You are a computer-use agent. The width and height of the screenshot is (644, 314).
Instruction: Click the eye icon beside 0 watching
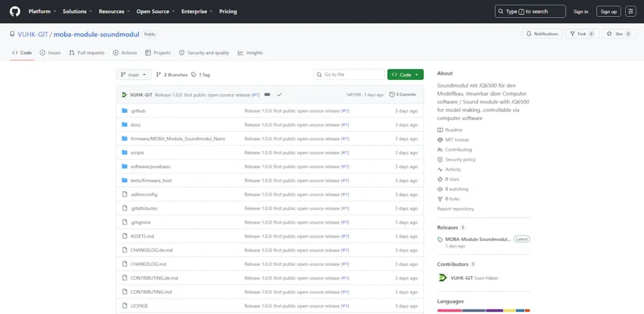(x=440, y=189)
